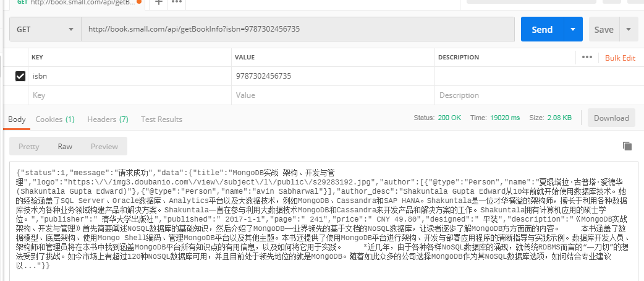Select the Pretty response view

[29, 147]
